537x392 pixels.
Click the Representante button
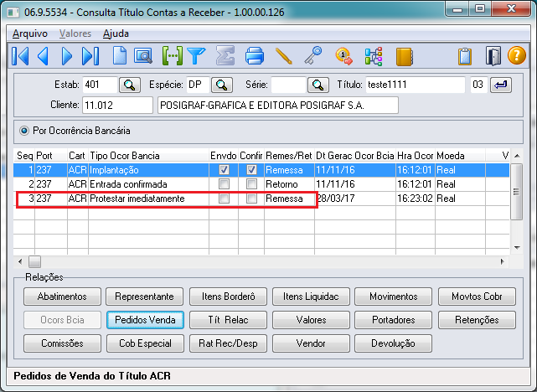tap(145, 297)
